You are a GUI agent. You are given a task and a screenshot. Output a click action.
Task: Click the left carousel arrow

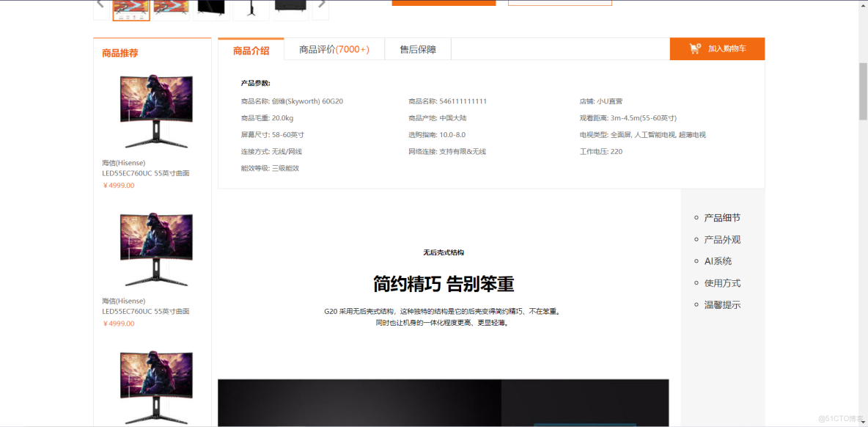tap(100, 4)
